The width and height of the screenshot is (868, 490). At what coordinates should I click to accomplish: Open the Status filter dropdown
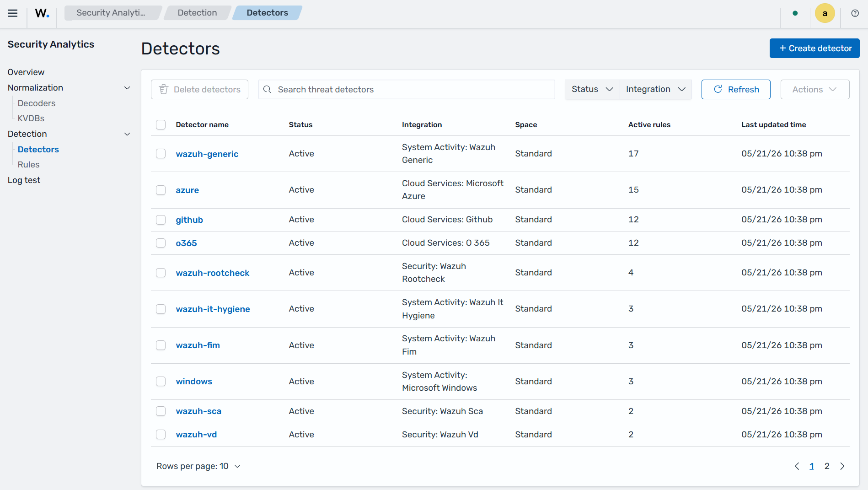click(592, 89)
